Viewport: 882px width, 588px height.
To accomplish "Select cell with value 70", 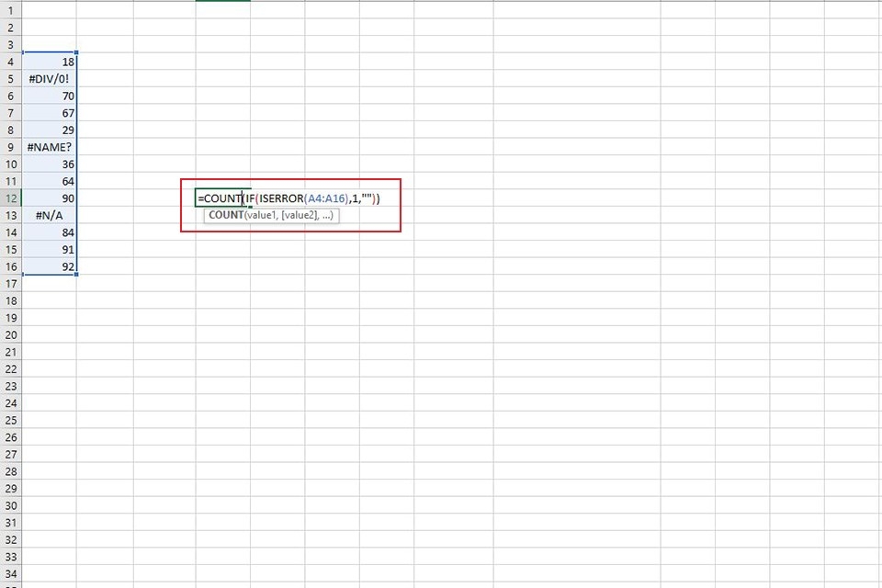I will point(50,96).
